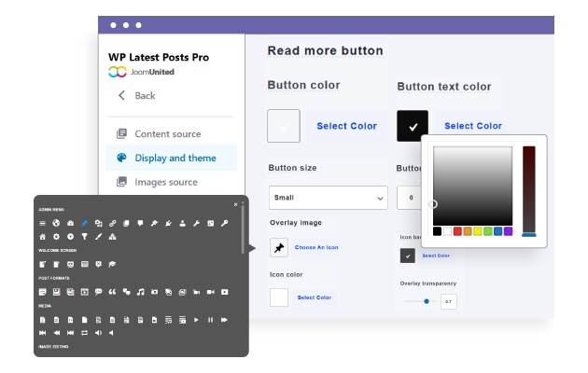Click the icon picker vertical scrollbar
Viewport: 588px width, 373px height.
pos(243,229)
